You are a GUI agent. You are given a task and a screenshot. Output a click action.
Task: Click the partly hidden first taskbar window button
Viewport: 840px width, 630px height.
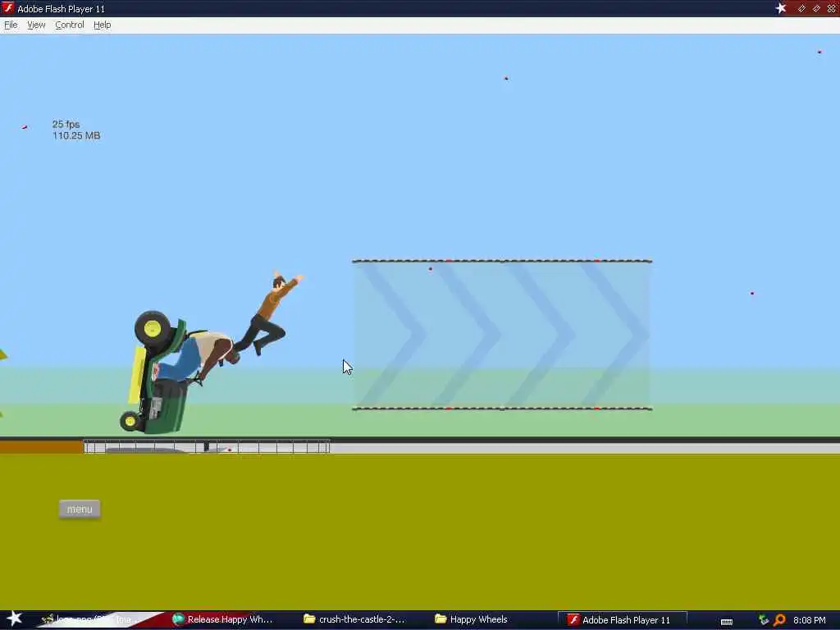[x=91, y=620]
